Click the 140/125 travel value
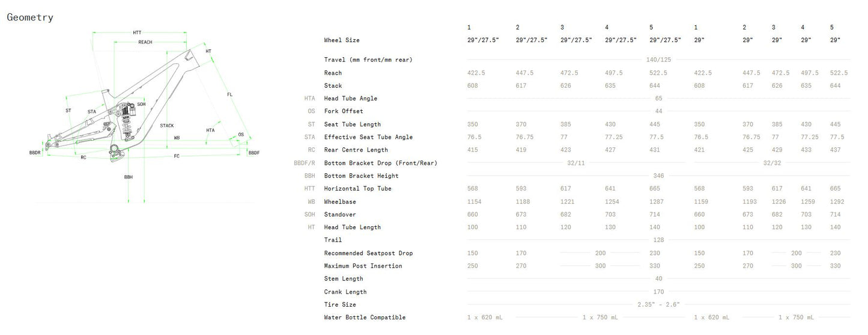 (658, 60)
